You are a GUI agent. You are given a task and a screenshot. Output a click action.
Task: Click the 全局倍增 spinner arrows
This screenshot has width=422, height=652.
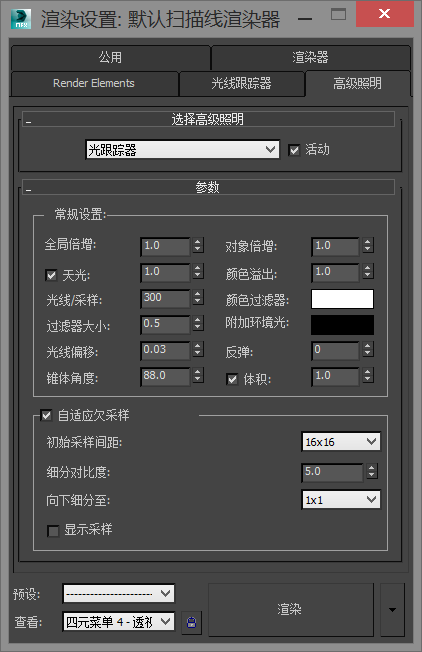(x=198, y=245)
